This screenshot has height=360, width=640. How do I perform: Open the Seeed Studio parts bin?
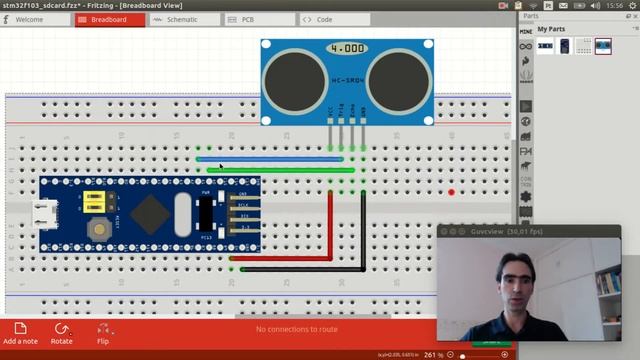[x=526, y=76]
